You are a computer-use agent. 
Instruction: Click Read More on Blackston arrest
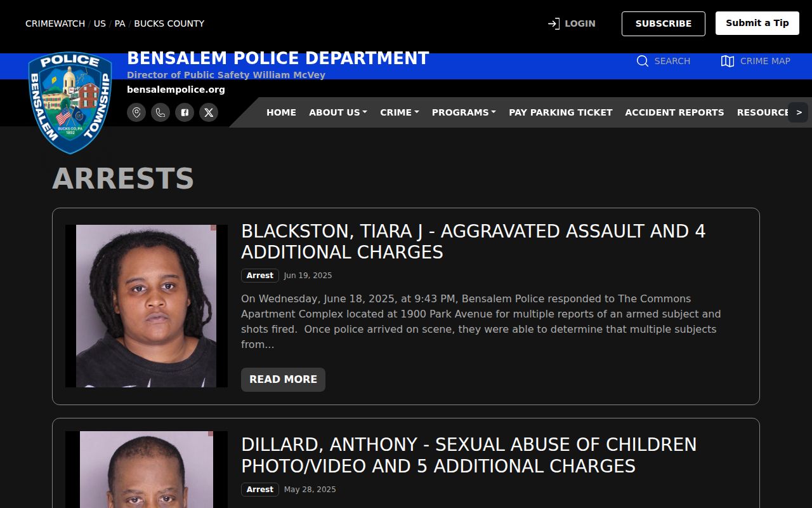[283, 380]
